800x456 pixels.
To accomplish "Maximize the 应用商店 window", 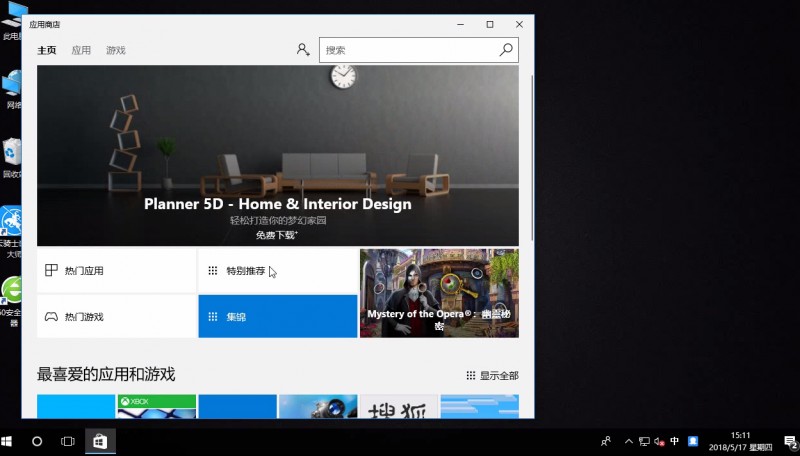I will point(490,24).
